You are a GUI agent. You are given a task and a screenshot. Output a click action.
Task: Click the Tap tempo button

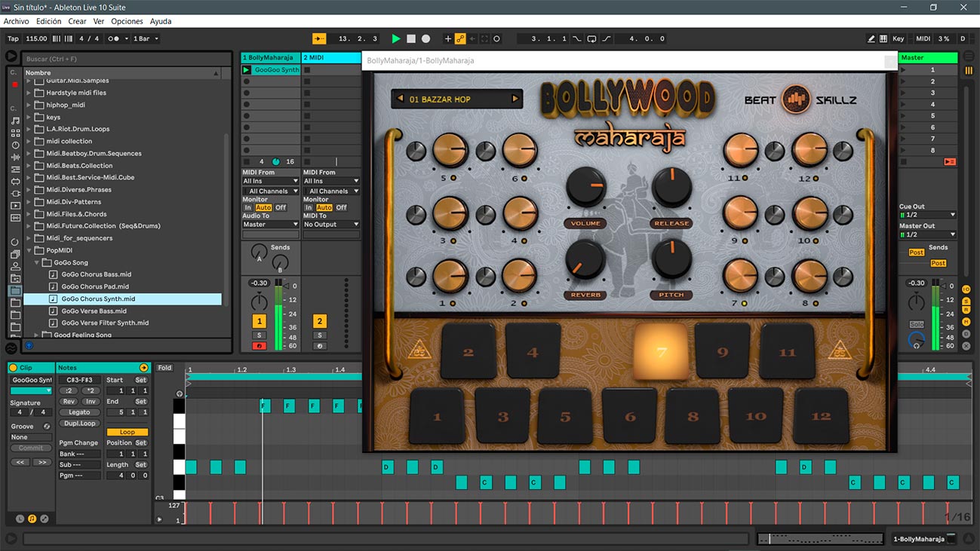pos(13,38)
